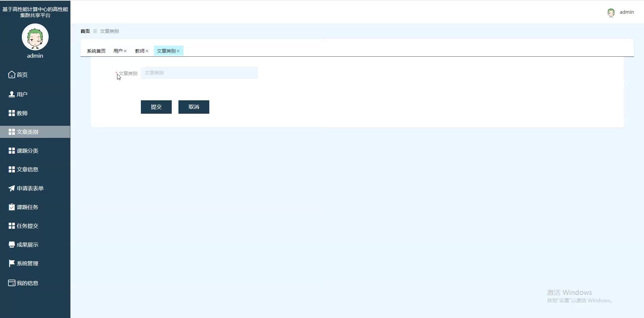Switch to the 系统首页 tab
The image size is (644, 318).
96,51
